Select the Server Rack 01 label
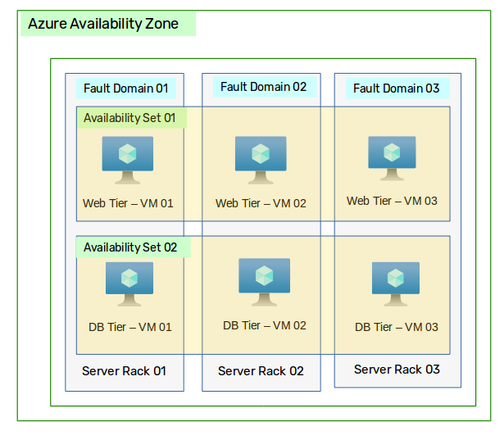This screenshot has height=440, width=504. click(x=124, y=371)
